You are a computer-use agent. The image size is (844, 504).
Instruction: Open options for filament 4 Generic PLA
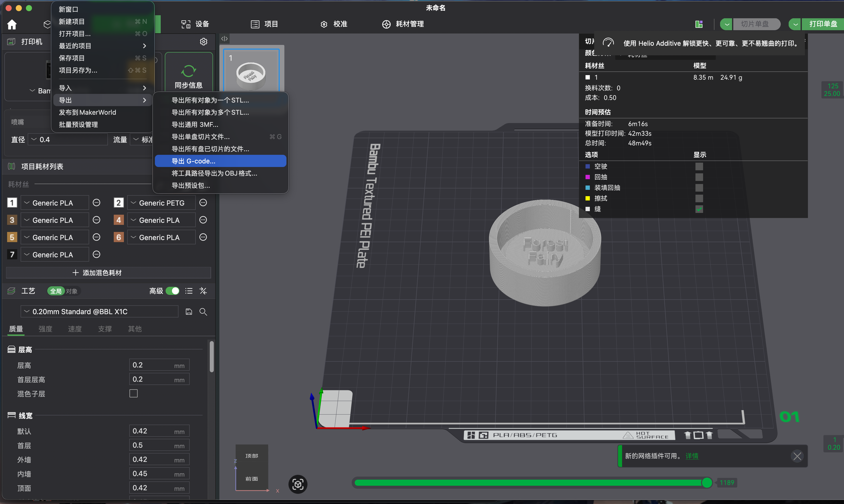click(203, 220)
